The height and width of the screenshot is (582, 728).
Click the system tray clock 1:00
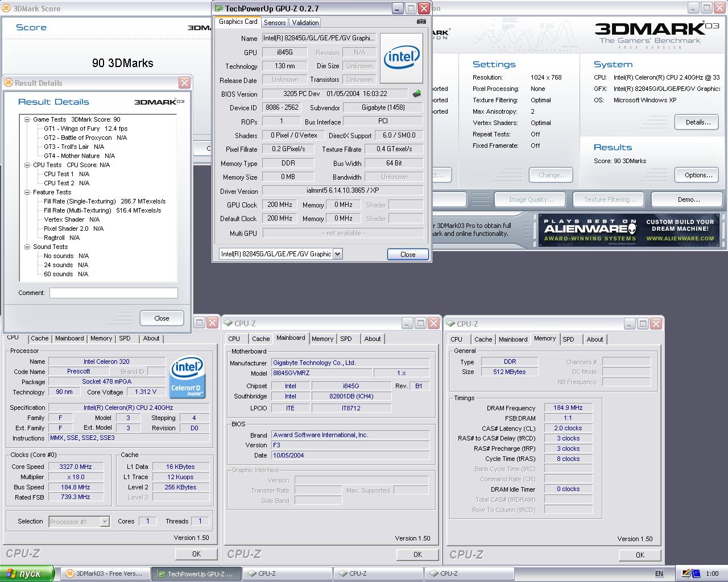(712, 573)
